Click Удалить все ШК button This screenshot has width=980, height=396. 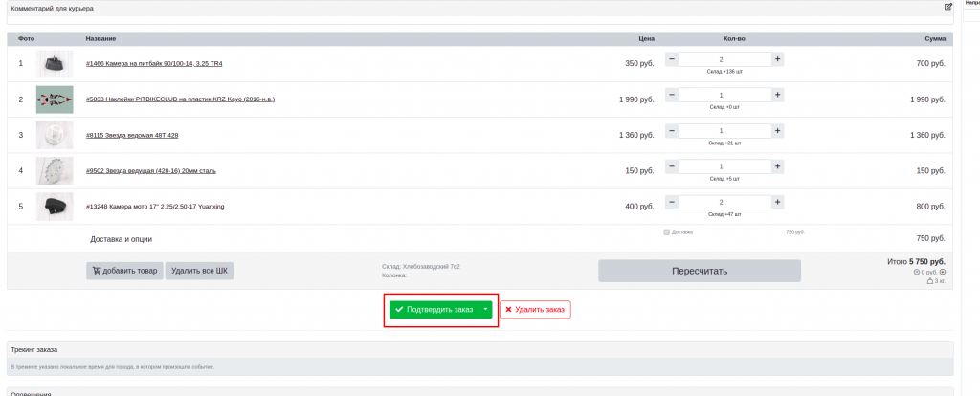(199, 271)
